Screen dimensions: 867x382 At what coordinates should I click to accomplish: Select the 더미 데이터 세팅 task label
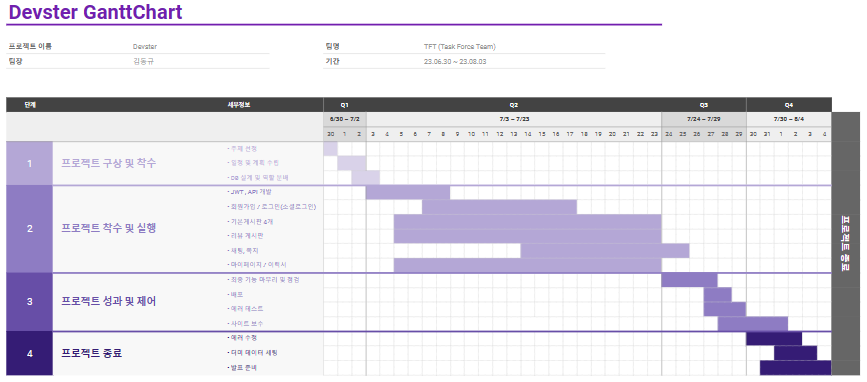click(x=252, y=352)
